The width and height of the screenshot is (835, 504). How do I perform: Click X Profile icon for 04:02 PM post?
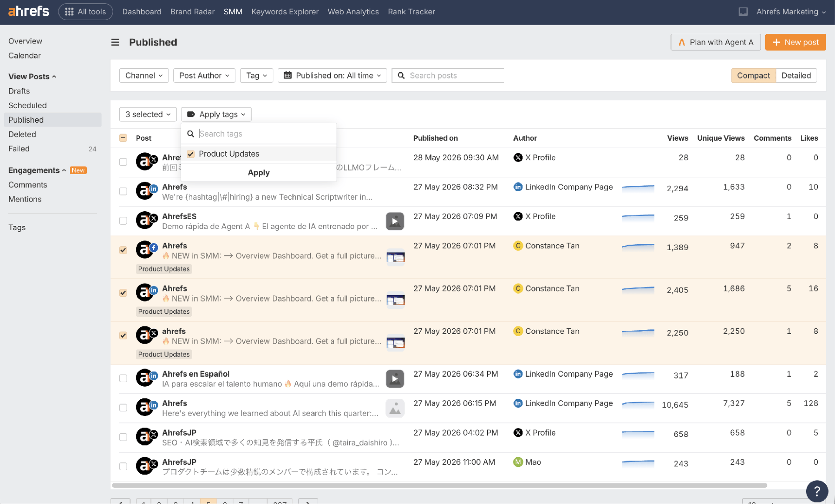(518, 433)
